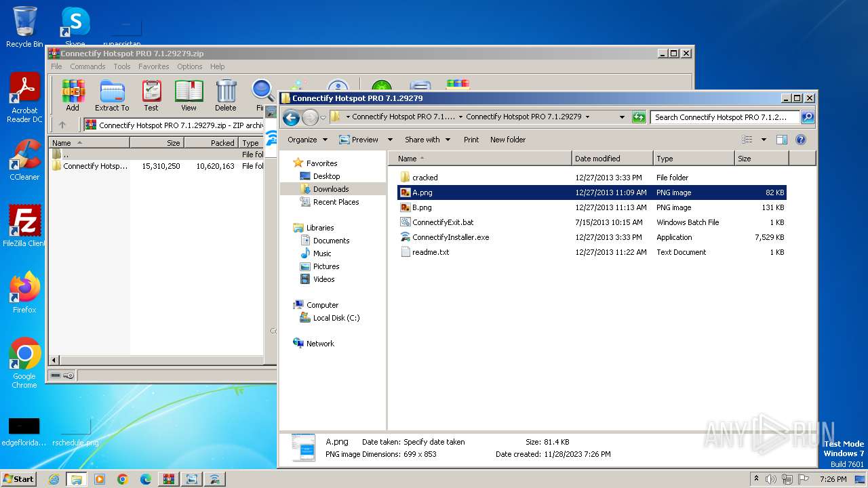Viewport: 868px width, 488px height.
Task: Open Recycle Bin desktop icon
Action: [x=24, y=27]
